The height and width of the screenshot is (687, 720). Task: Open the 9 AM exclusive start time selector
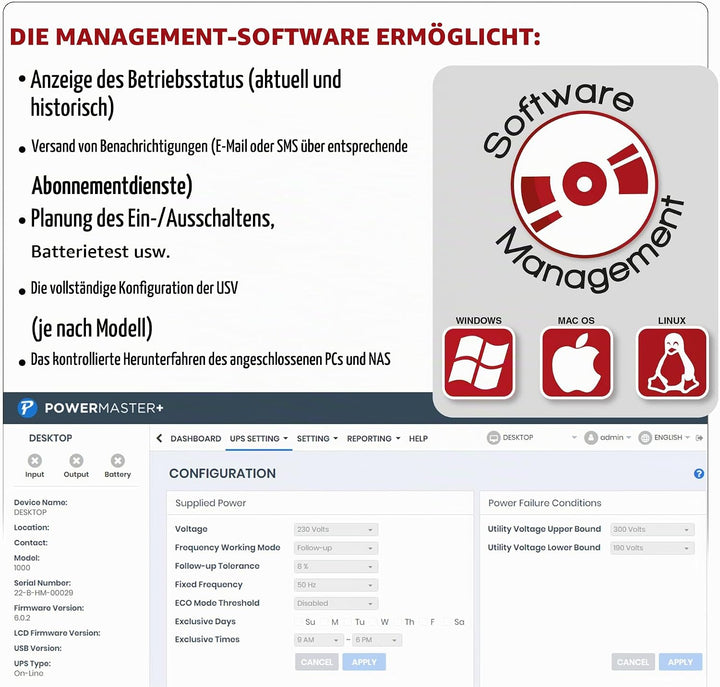pos(319,640)
